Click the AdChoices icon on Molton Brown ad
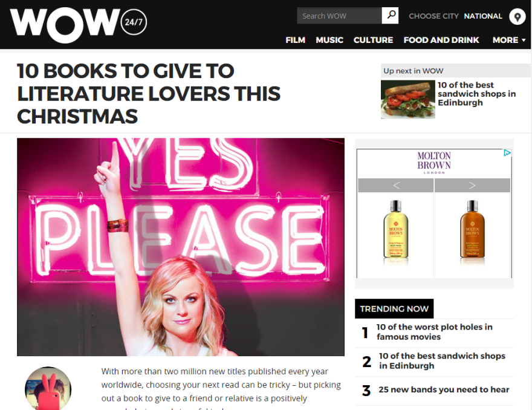 507,153
